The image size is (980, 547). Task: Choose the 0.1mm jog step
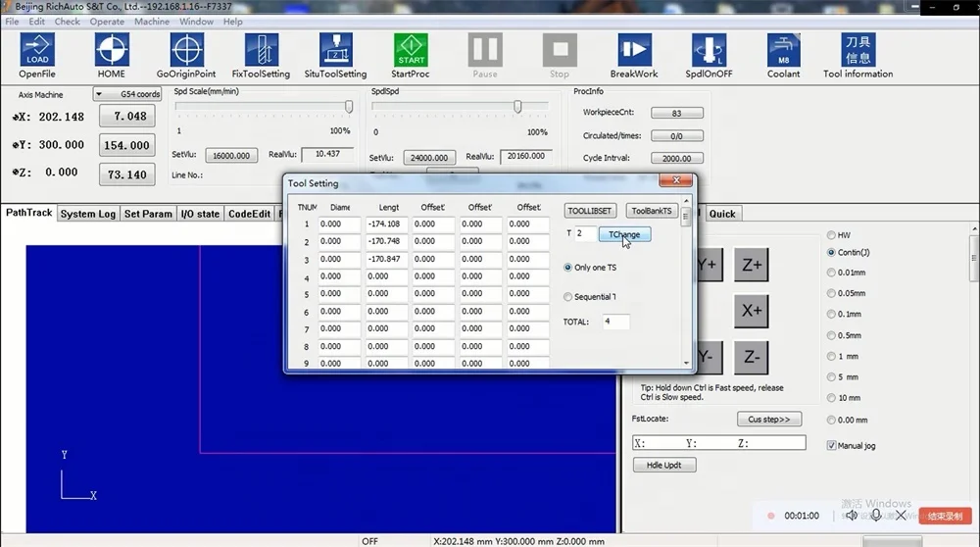click(831, 314)
